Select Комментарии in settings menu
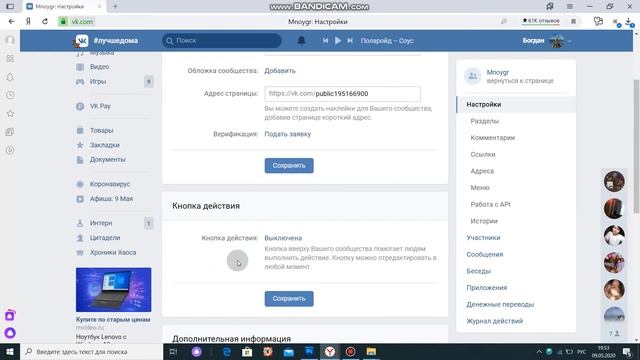Screen dimensions: 640x360 (x=492, y=138)
